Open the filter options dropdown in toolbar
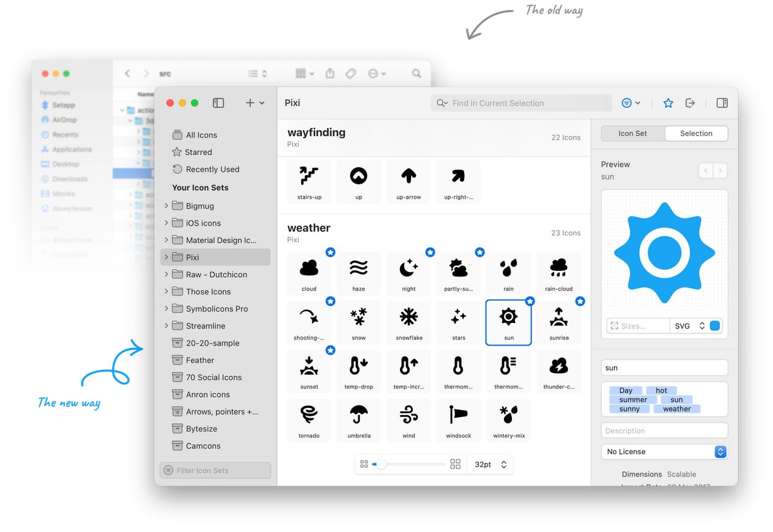The image size is (773, 532). 631,103
